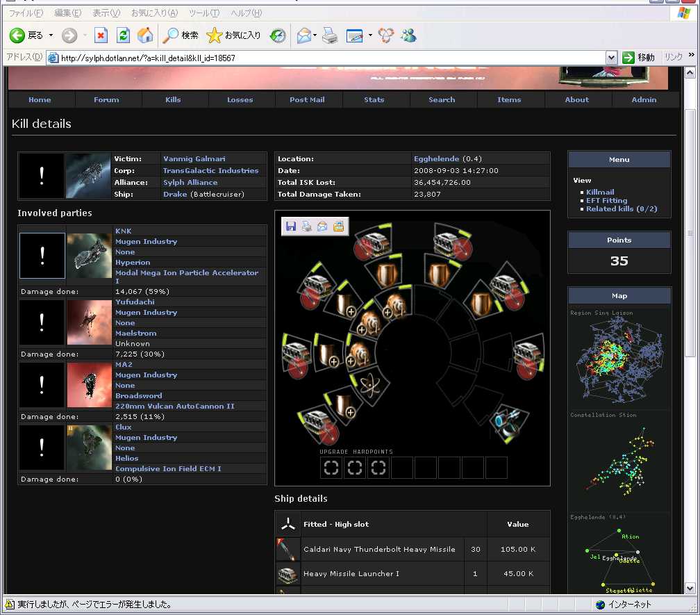Image resolution: width=700 pixels, height=615 pixels.
Task: Email fitting image via image toolbar envelope
Action: (322, 227)
